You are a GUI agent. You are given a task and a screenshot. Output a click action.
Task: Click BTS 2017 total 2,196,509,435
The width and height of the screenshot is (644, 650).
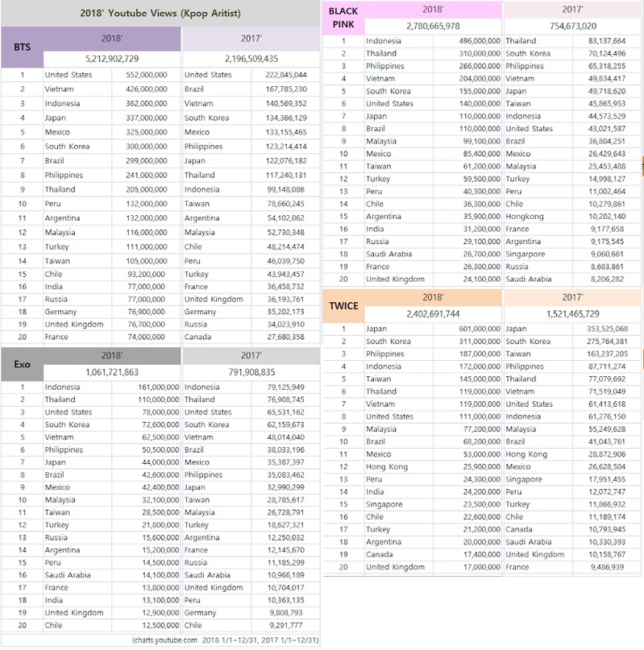point(251,59)
